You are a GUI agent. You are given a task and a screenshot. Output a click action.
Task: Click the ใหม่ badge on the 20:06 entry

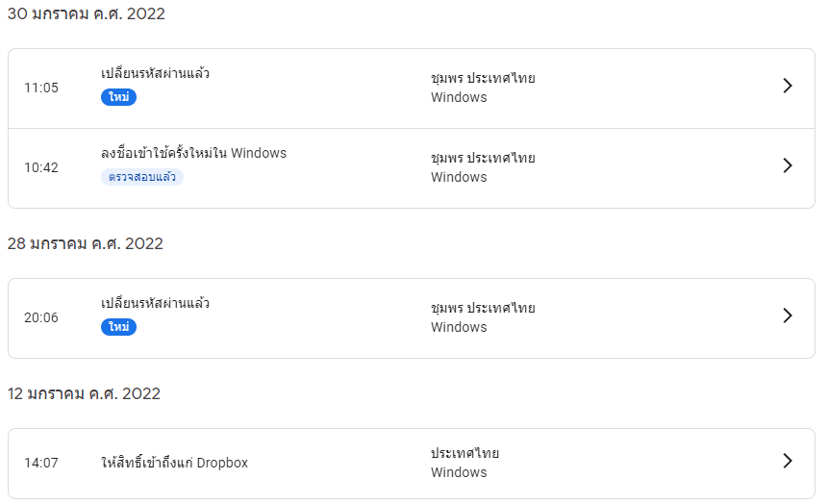click(x=119, y=327)
